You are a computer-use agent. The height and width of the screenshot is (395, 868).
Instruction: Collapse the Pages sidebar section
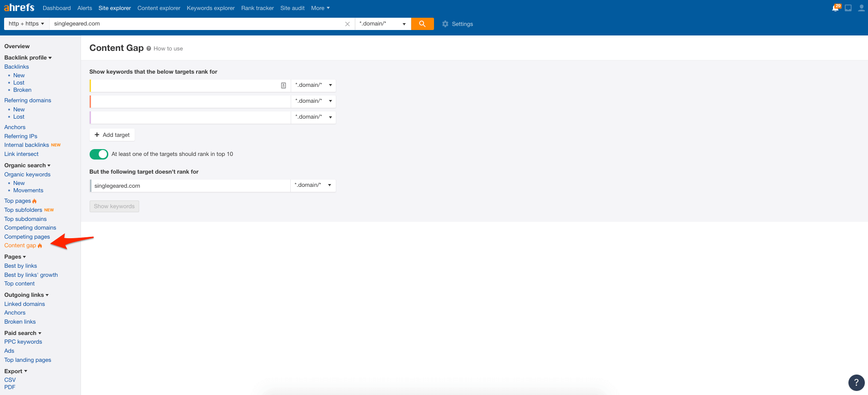click(15, 257)
